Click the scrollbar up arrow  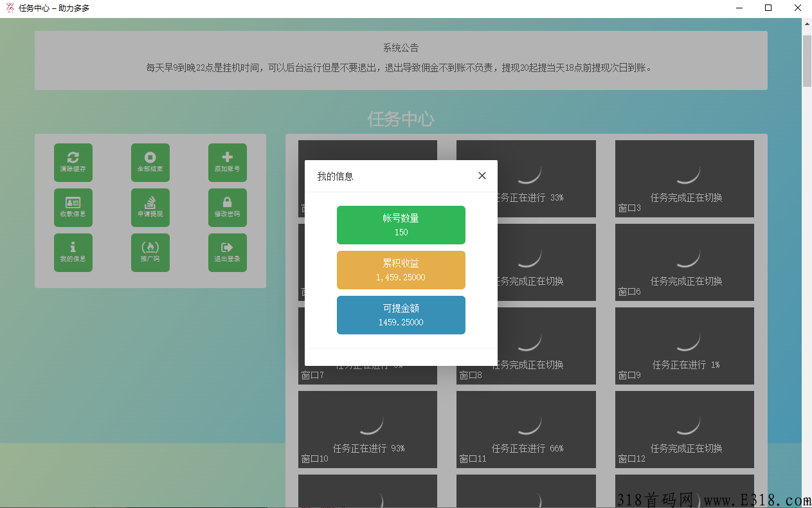pos(807,24)
